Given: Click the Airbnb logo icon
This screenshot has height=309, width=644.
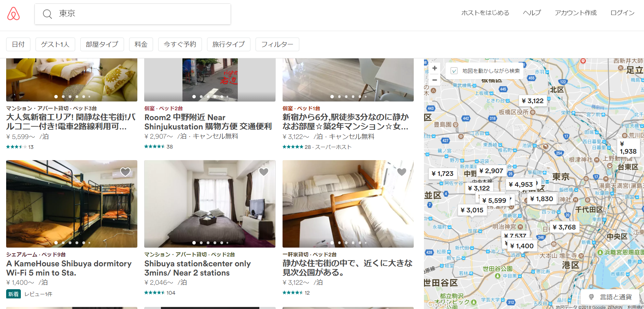Looking at the screenshot, I should coord(14,14).
